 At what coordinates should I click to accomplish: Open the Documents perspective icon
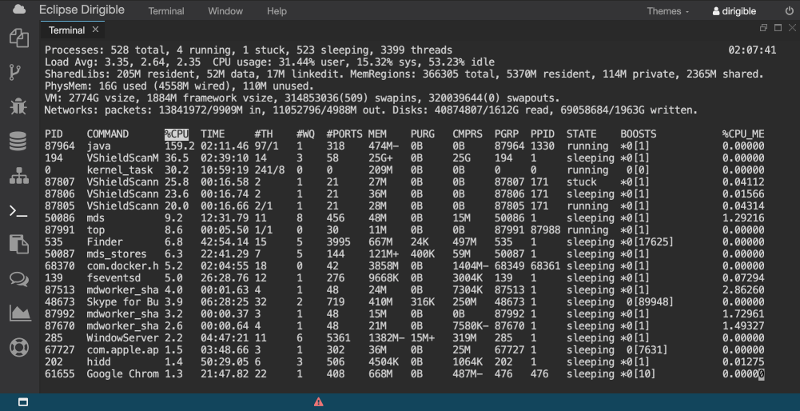[x=19, y=244]
